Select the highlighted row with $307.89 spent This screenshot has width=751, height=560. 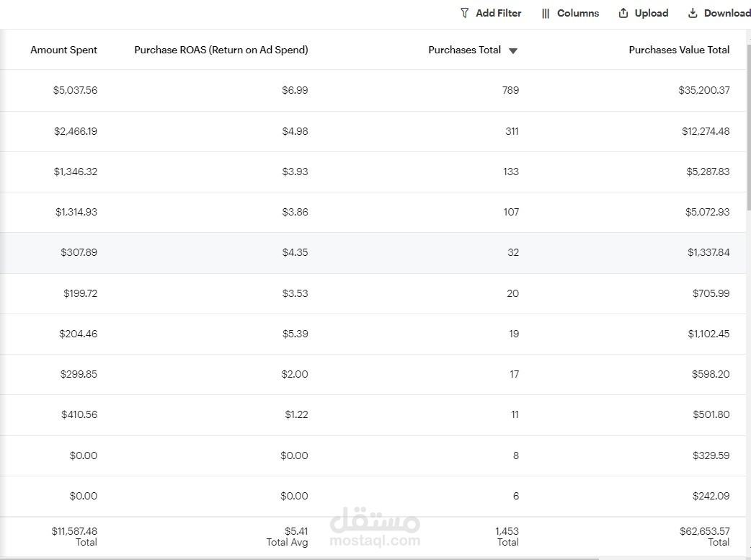pyautogui.click(x=373, y=253)
